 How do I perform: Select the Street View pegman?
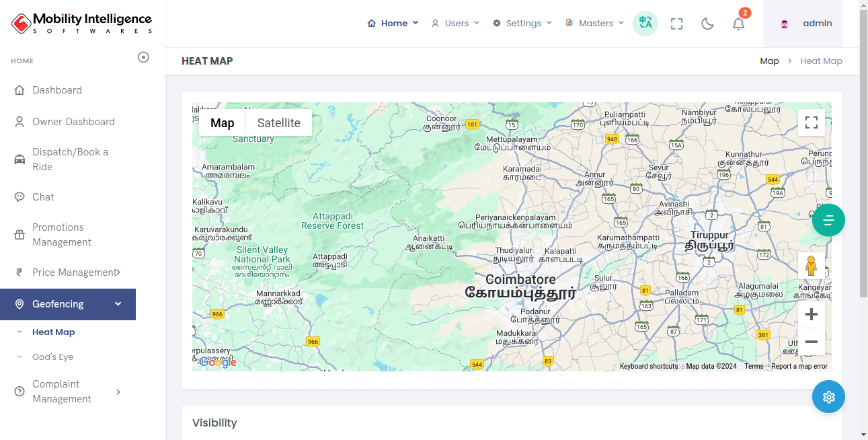pyautogui.click(x=811, y=266)
